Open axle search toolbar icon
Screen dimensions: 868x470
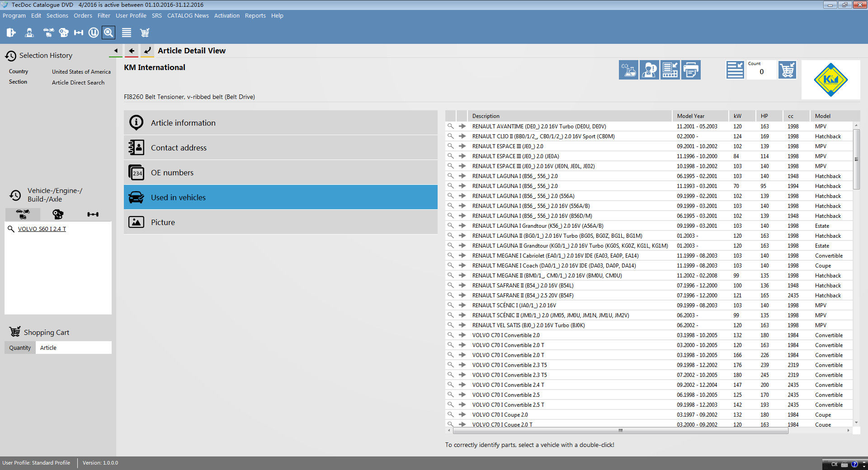click(79, 33)
